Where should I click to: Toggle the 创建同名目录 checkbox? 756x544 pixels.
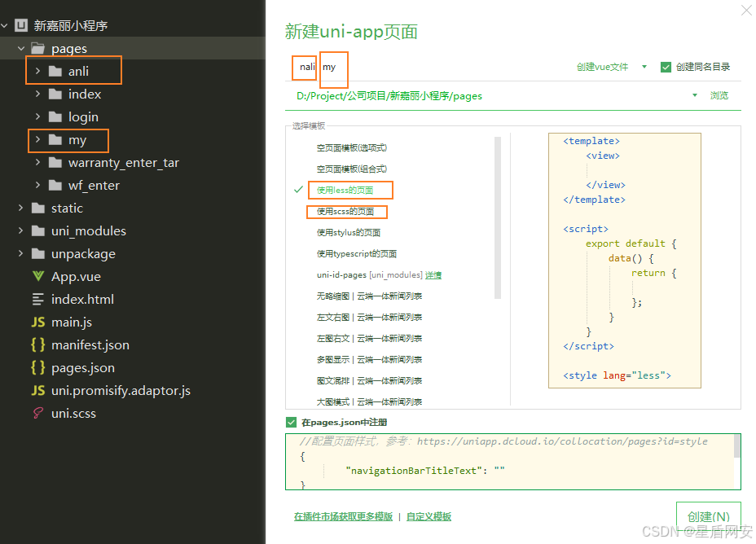tap(666, 67)
